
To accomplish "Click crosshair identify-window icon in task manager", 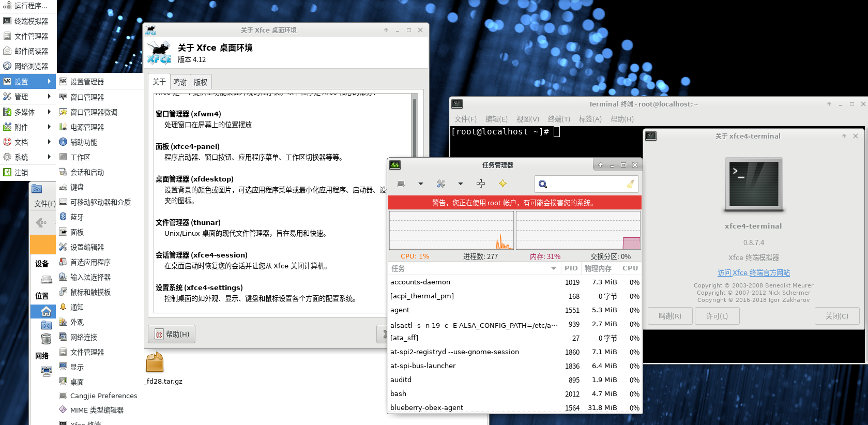I will [481, 184].
